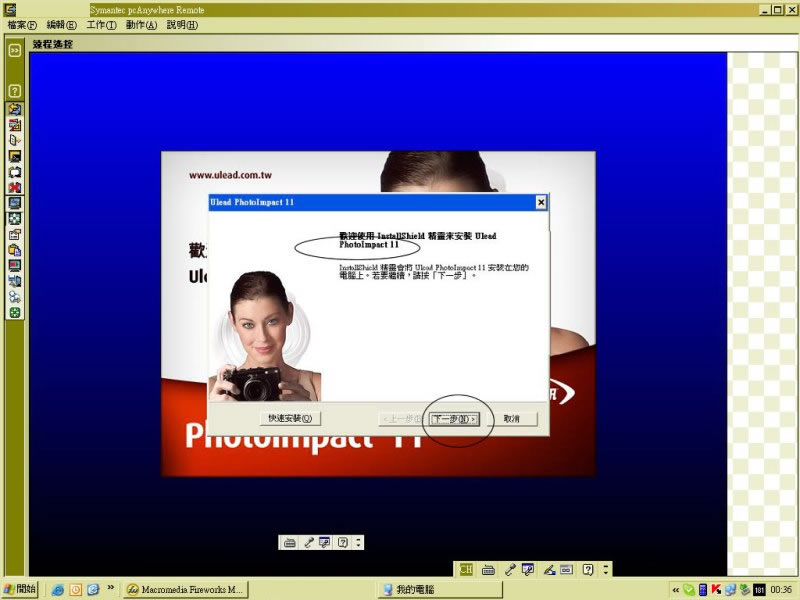Image resolution: width=800 pixels, height=600 pixels.
Task: Open the 編輯(E) menu
Action: point(61,25)
